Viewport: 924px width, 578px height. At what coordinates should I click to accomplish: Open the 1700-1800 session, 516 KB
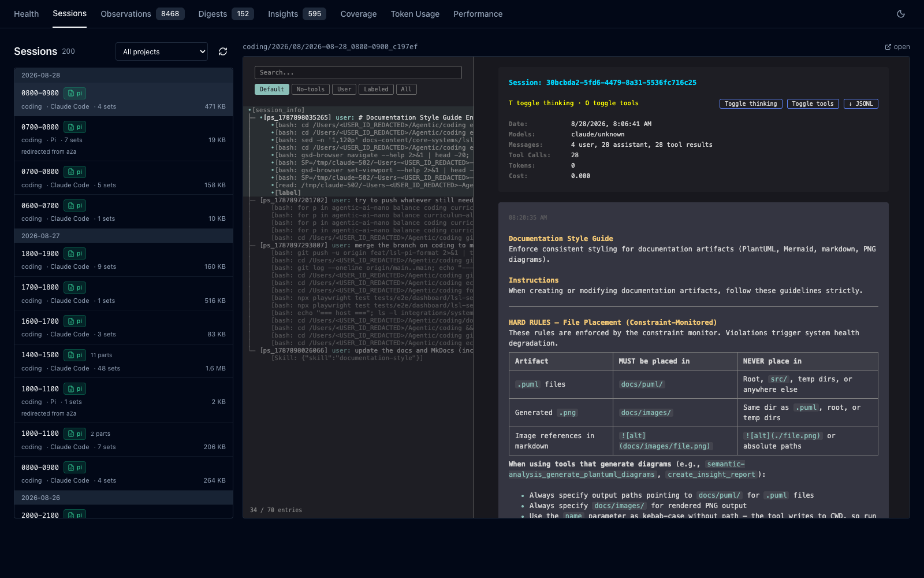pos(124,294)
